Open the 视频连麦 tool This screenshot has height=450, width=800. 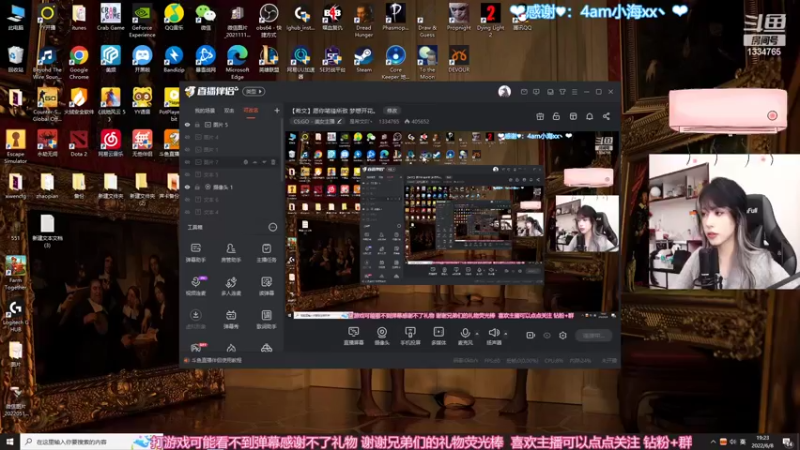click(195, 286)
